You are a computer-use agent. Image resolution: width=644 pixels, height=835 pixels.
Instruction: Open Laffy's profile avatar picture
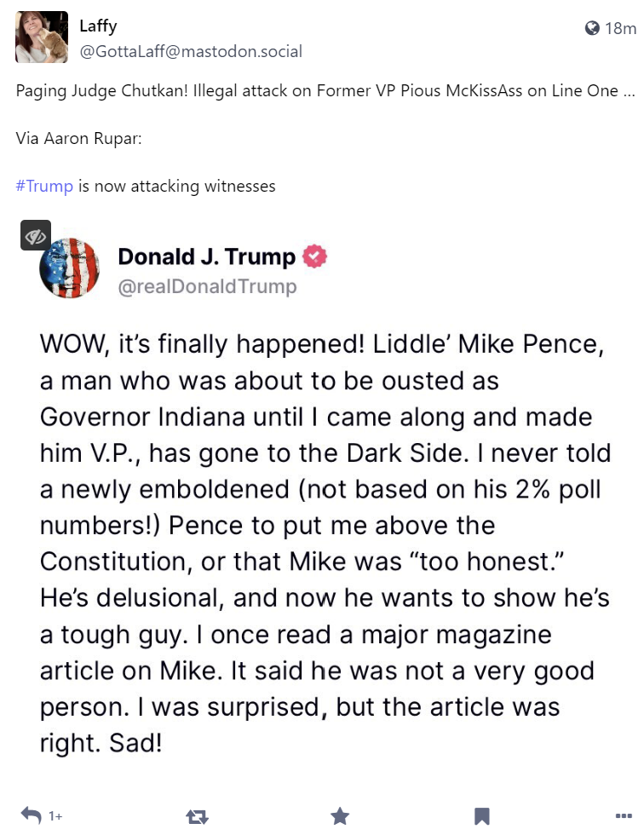[x=42, y=37]
